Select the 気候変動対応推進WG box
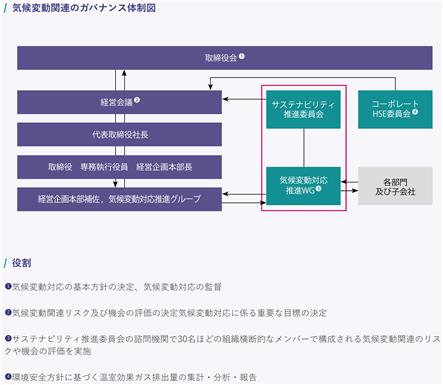443x385 pixels. click(303, 186)
